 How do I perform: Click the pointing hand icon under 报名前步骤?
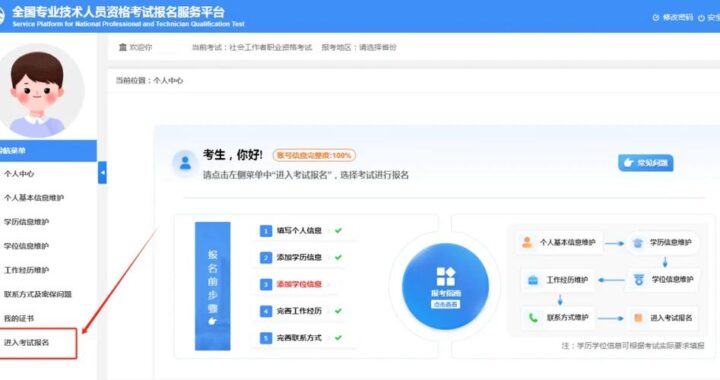pyautogui.click(x=212, y=321)
